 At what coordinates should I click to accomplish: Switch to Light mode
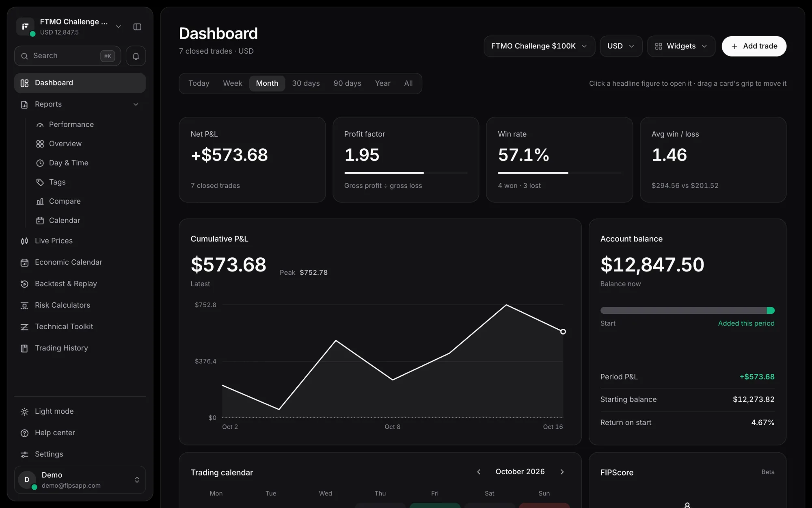(80, 412)
